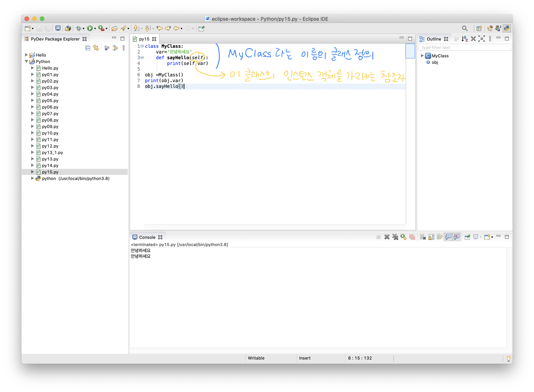Switch to the Java EE perspective icon
534x392 pixels.
point(490,28)
